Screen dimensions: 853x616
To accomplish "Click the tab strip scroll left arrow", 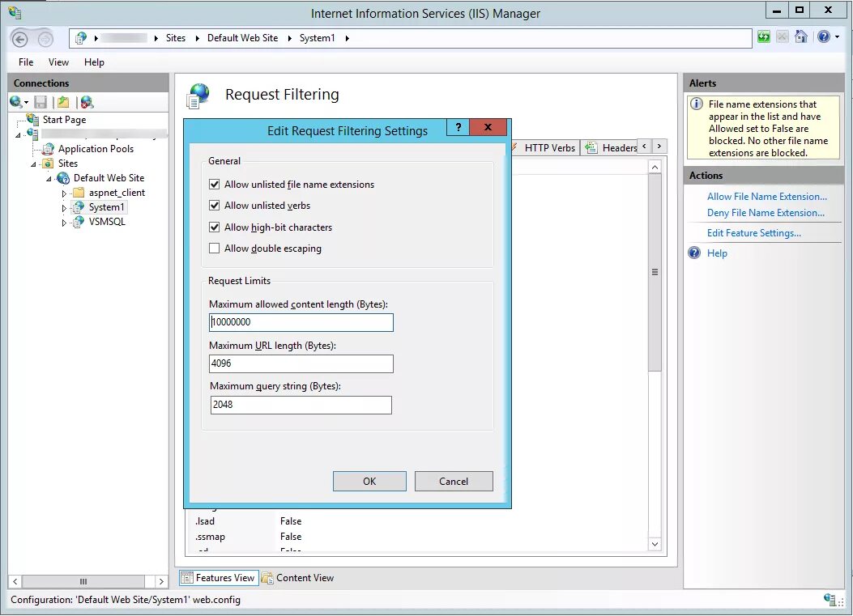I will [x=645, y=147].
